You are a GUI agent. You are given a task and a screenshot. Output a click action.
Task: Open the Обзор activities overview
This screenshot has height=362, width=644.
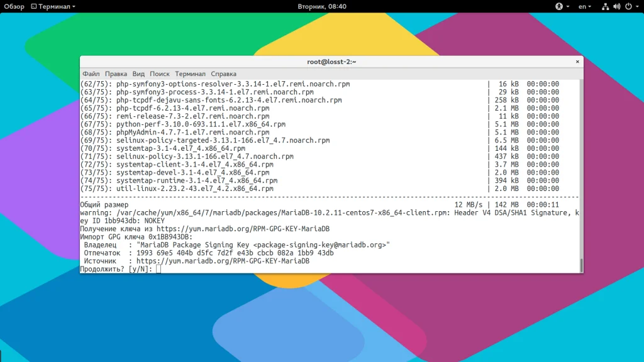pos(14,6)
